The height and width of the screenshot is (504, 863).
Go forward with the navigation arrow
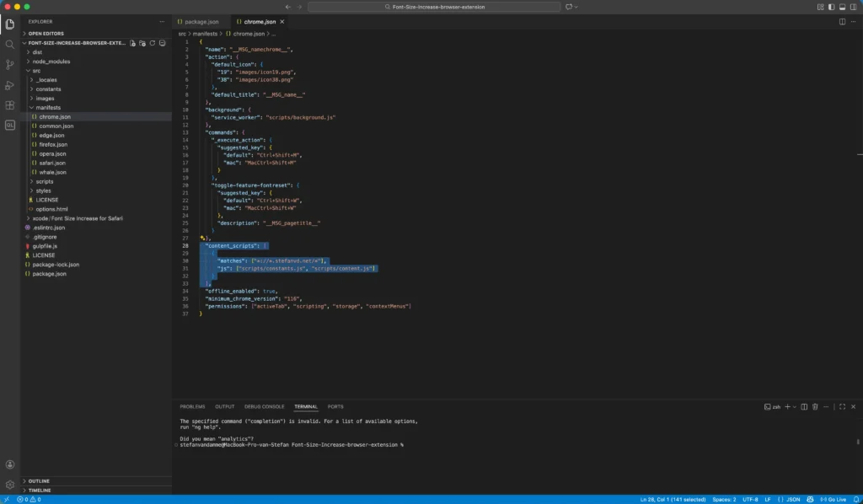coord(299,7)
